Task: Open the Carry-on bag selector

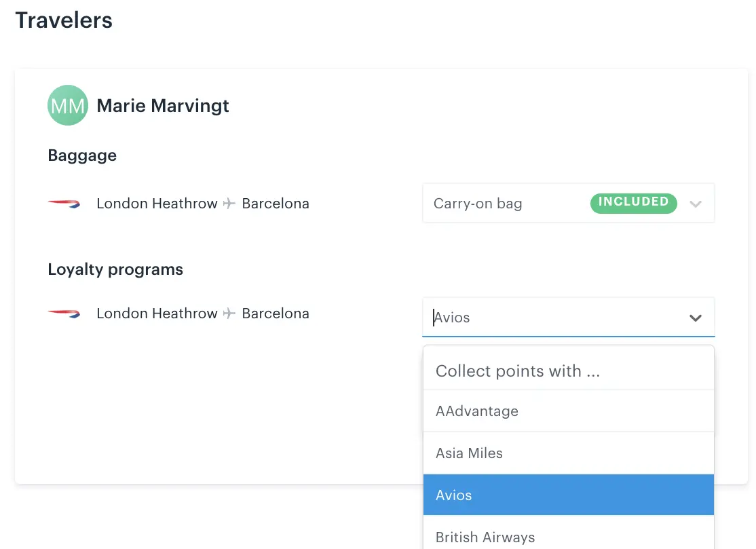Action: 569,203
